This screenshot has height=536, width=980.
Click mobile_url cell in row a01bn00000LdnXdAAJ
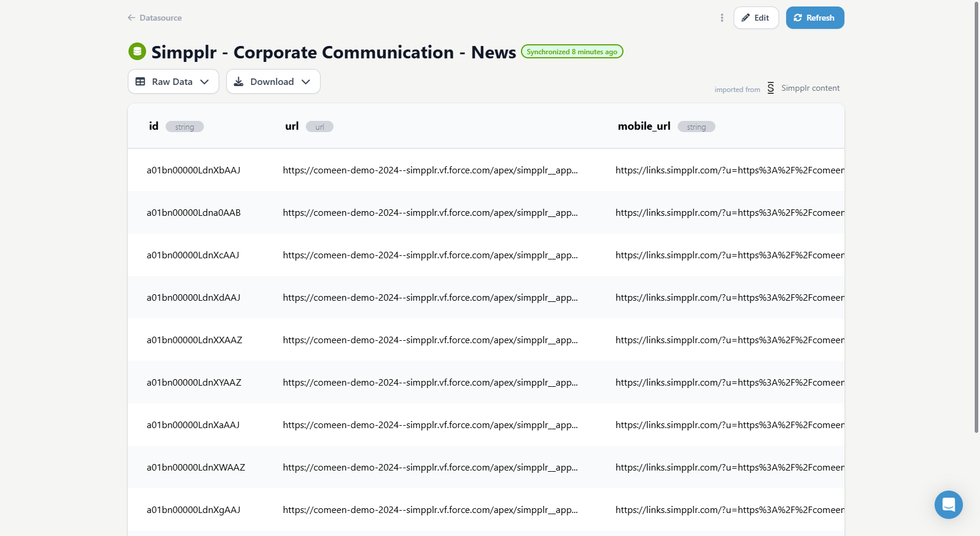730,297
